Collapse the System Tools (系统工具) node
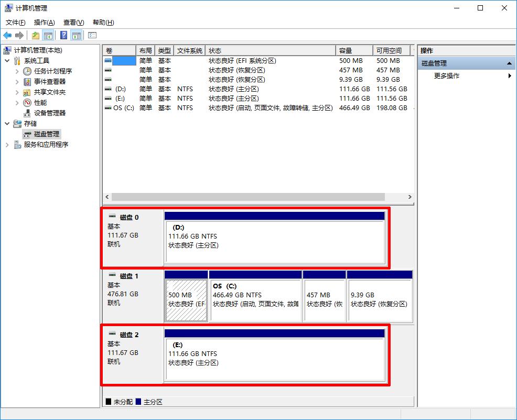Image resolution: width=517 pixels, height=420 pixels. coord(7,61)
